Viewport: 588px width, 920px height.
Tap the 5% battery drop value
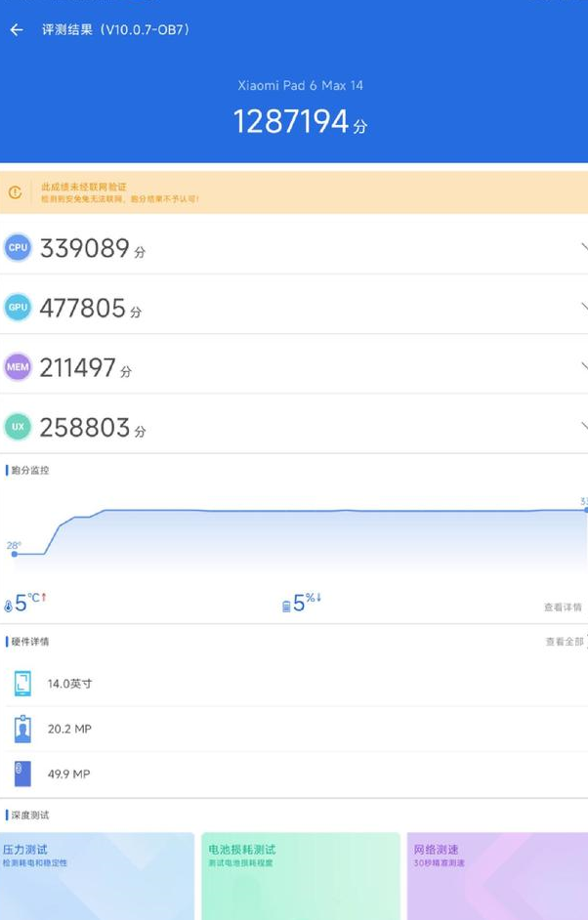click(307, 602)
